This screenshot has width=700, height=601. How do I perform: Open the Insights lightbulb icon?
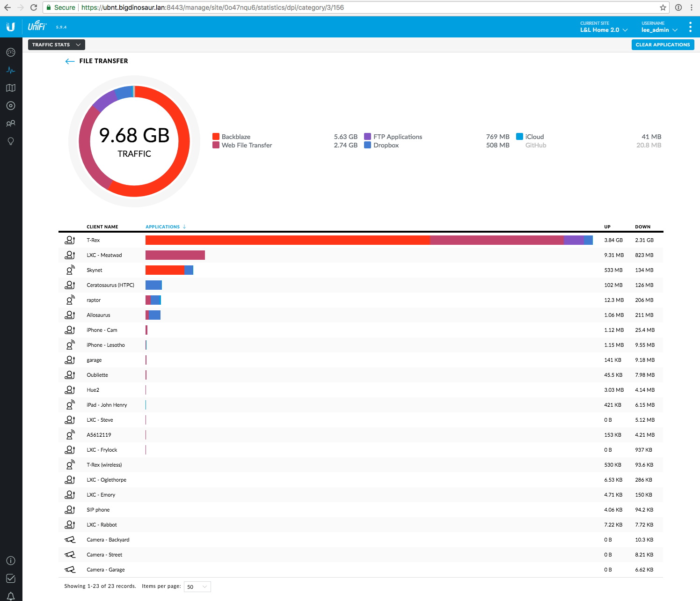[x=11, y=141]
